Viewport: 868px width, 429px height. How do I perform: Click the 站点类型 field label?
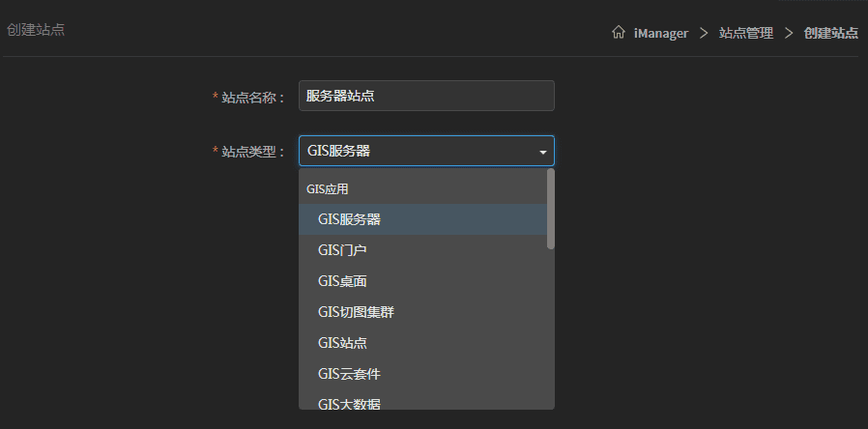click(253, 152)
